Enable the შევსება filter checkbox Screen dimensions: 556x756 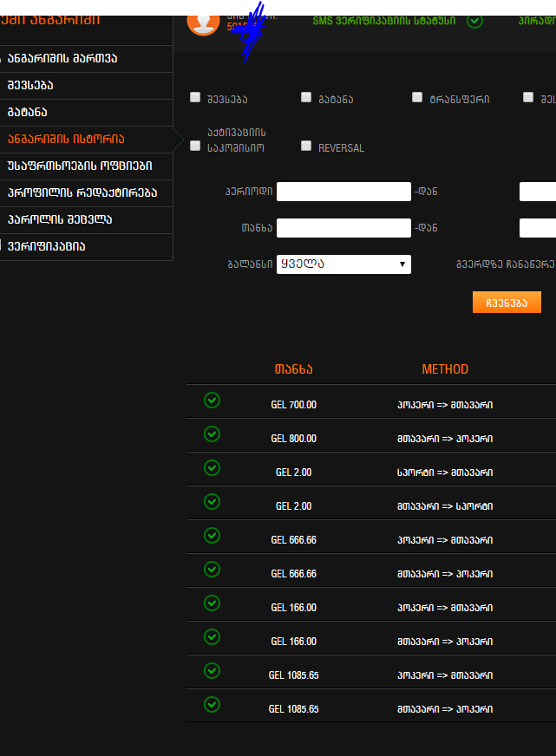195,98
